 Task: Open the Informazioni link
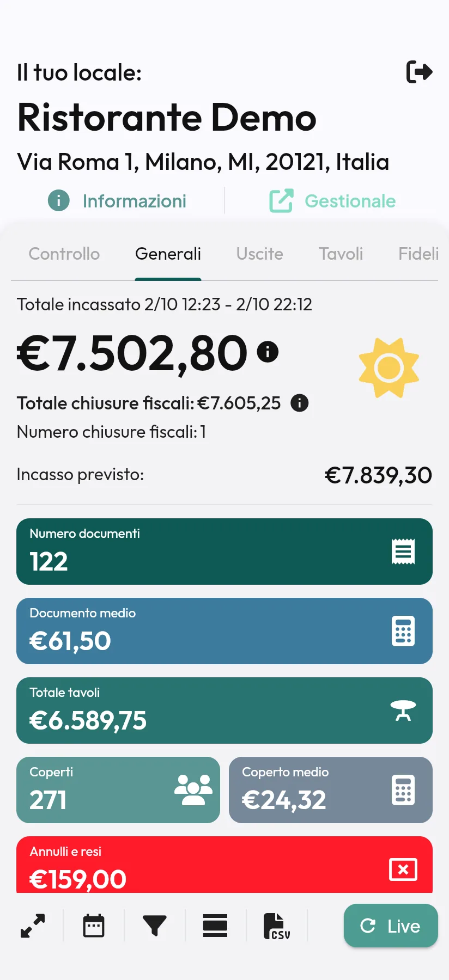[117, 201]
